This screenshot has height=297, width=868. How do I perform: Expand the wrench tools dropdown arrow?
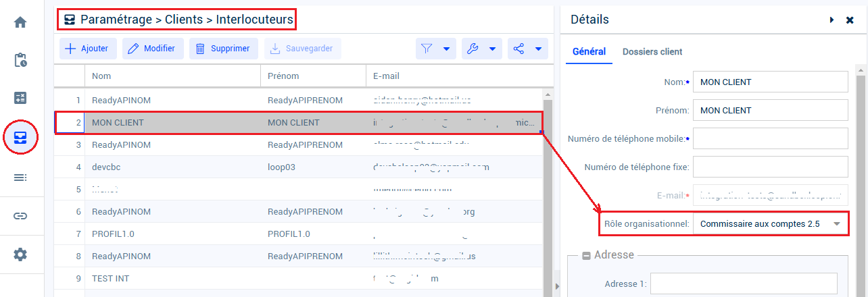pyautogui.click(x=492, y=49)
